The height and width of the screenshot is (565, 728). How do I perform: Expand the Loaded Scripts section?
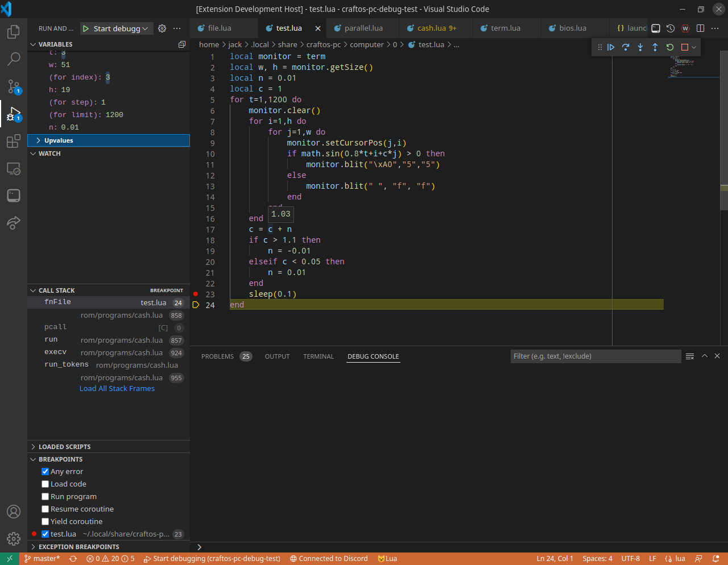[x=64, y=447]
